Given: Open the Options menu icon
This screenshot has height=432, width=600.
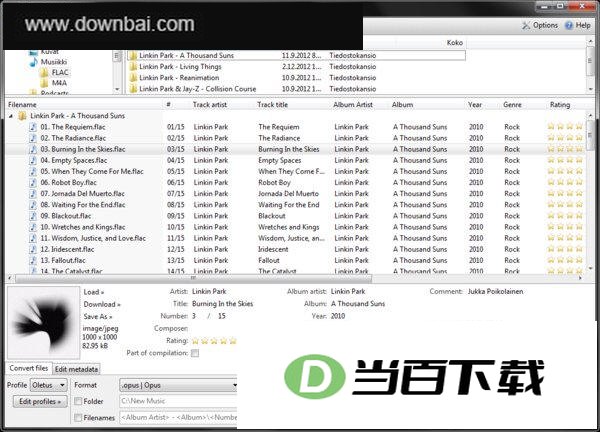Looking at the screenshot, I should click(526, 25).
